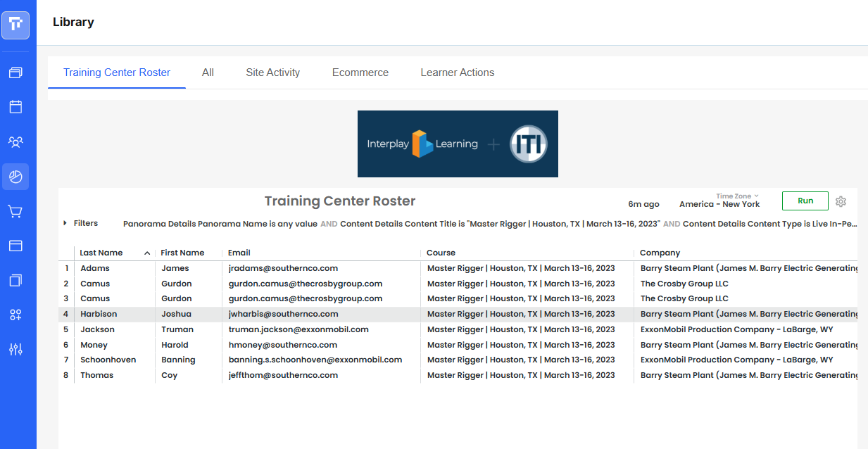Viewport: 868px width, 449px height.
Task: Select first name 'Banning'
Action: pyautogui.click(x=178, y=360)
